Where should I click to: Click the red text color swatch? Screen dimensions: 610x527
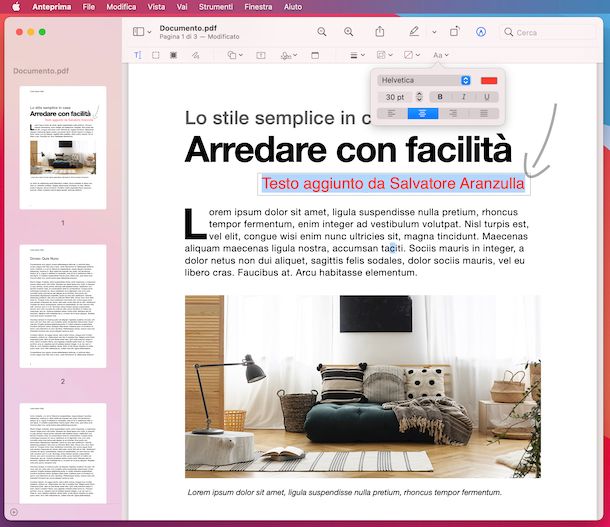[488, 80]
